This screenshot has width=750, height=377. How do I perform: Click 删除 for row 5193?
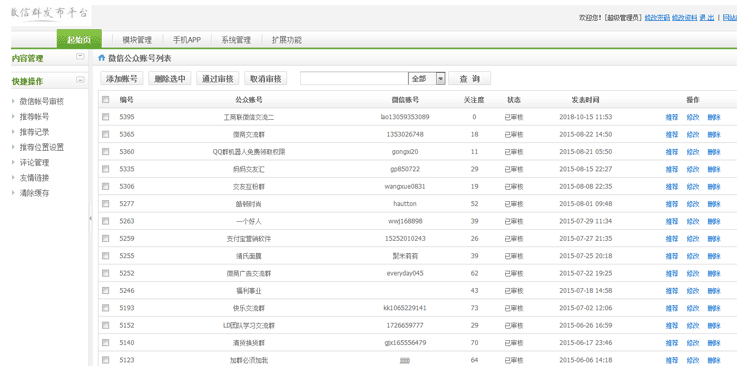point(714,308)
